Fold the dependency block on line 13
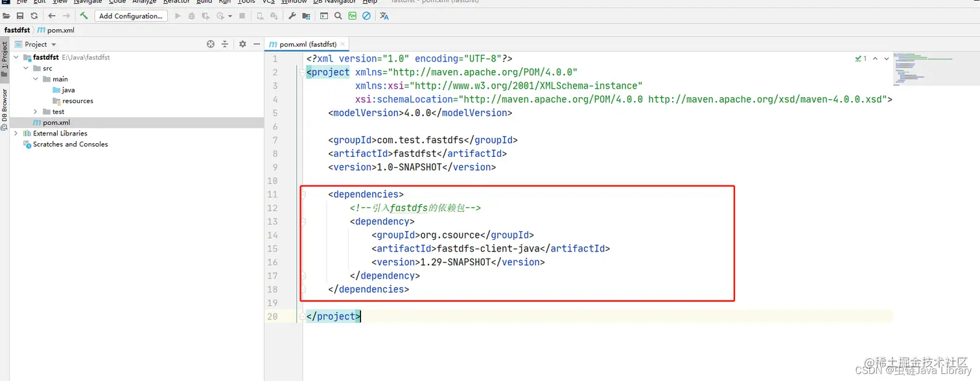The image size is (980, 381). tap(302, 222)
